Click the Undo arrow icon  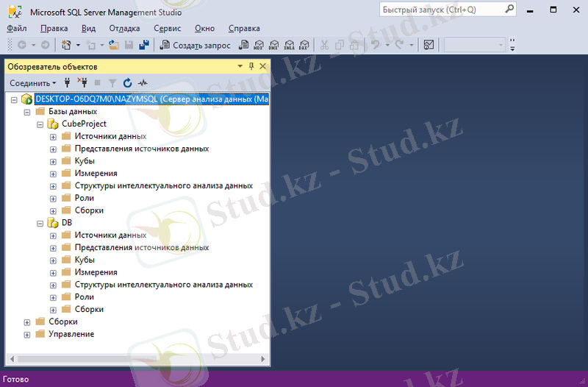coord(376,45)
